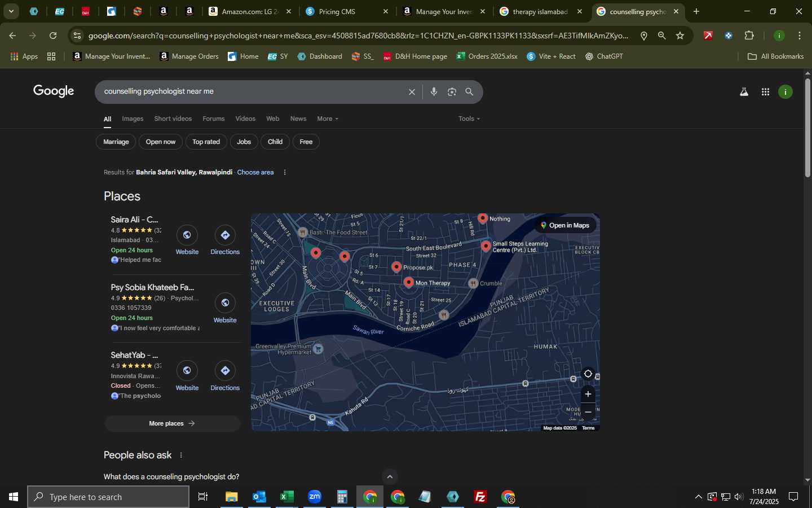Image resolution: width=812 pixels, height=508 pixels.
Task: Open People also ask options menu
Action: [181, 456]
